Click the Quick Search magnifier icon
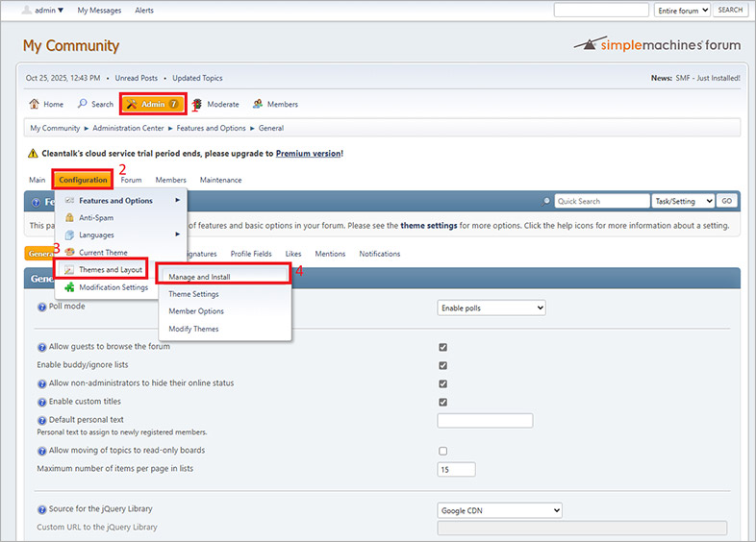The width and height of the screenshot is (756, 542). click(x=545, y=202)
